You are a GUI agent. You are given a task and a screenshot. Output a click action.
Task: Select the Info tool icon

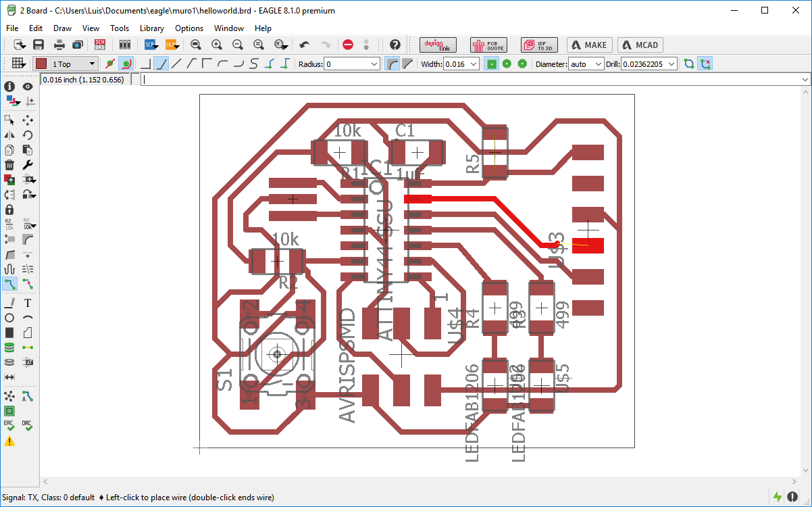point(9,87)
